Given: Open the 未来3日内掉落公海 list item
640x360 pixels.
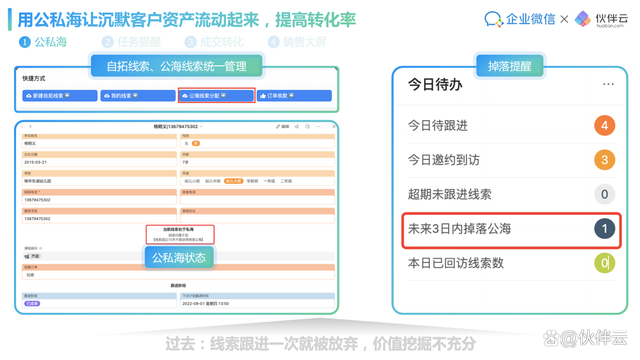Looking at the screenshot, I should pyautogui.click(x=511, y=230).
